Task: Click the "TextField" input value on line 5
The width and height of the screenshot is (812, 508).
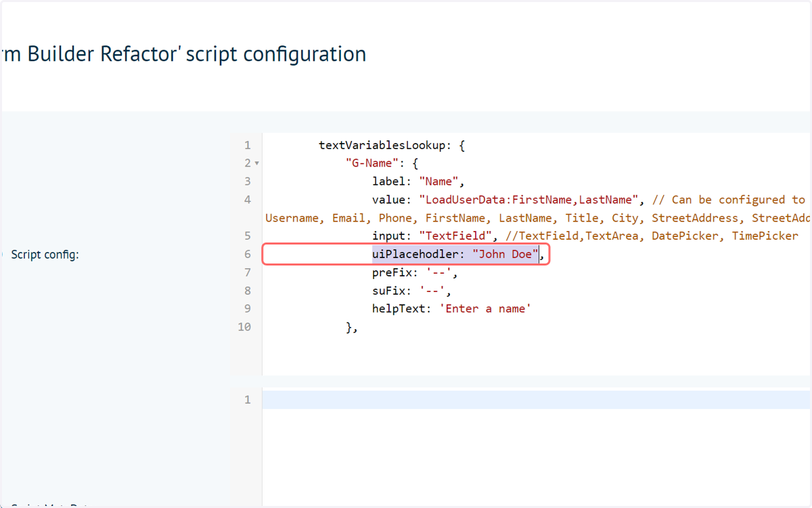Action: point(455,236)
